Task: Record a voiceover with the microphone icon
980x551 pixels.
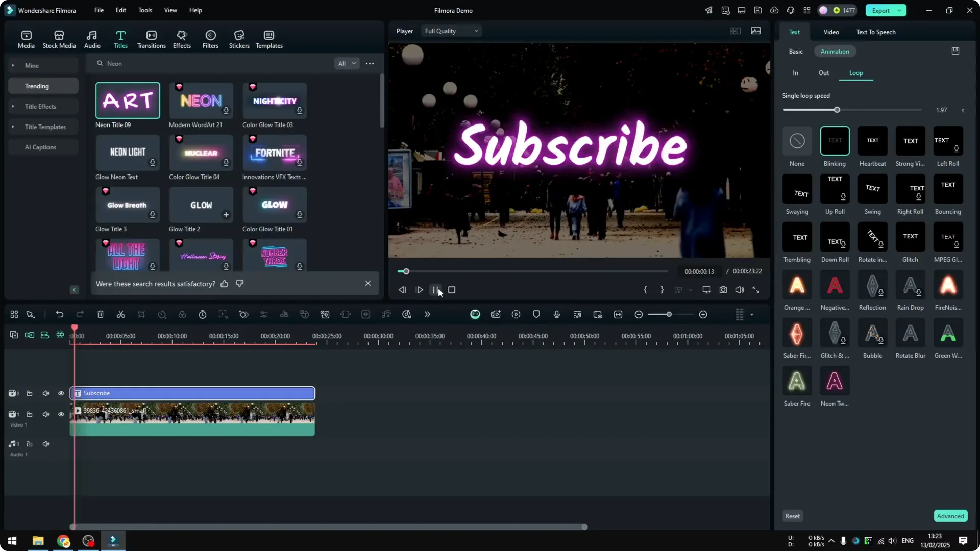Action: [x=556, y=314]
